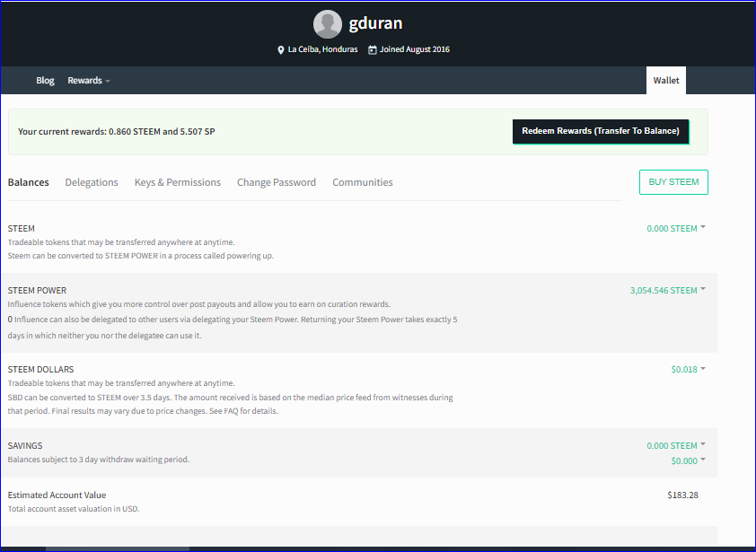Screen dimensions: 756x552
Task: Click the BUY STEEM button
Action: tap(673, 182)
